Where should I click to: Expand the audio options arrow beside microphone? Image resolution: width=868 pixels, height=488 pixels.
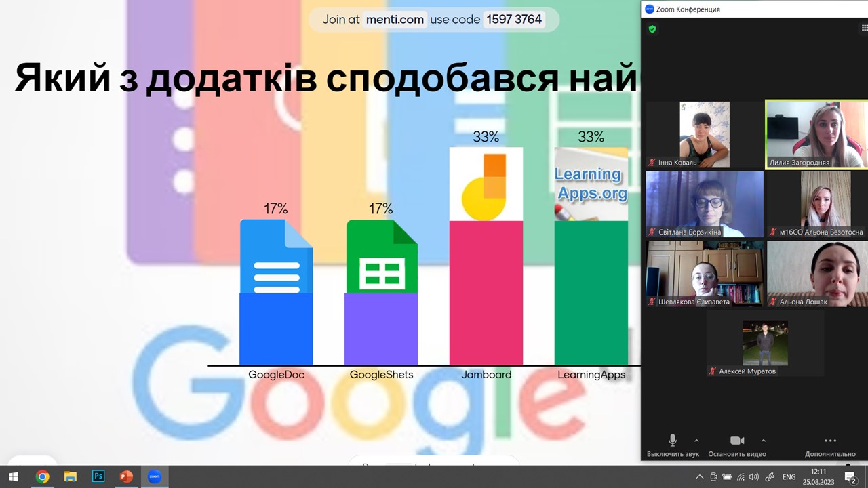[696, 441]
